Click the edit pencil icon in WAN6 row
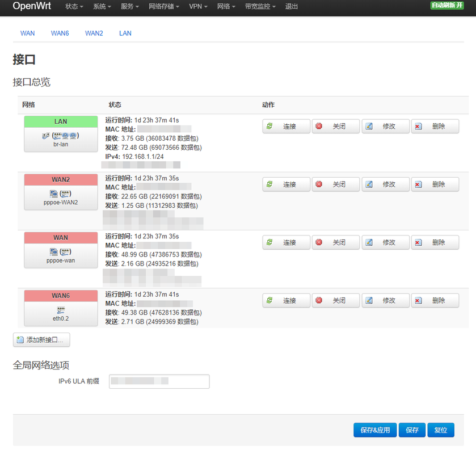Viewport: 476px width, 454px height. 369,300
